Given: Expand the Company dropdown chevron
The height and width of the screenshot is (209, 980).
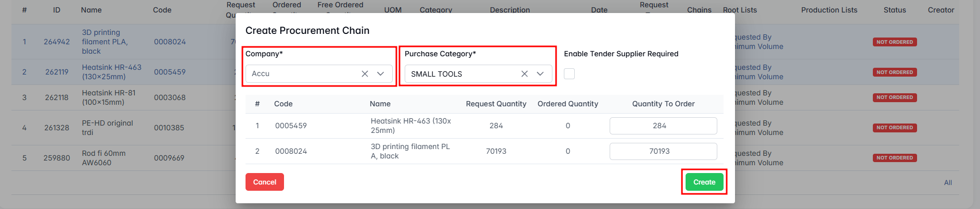Looking at the screenshot, I should tap(381, 74).
